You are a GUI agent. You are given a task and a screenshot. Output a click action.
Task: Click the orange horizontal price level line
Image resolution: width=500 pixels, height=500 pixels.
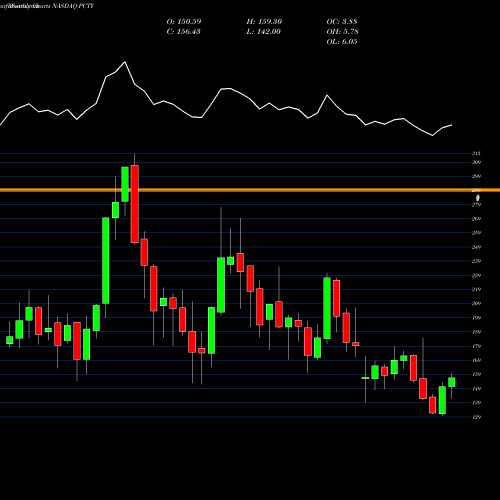point(250,190)
